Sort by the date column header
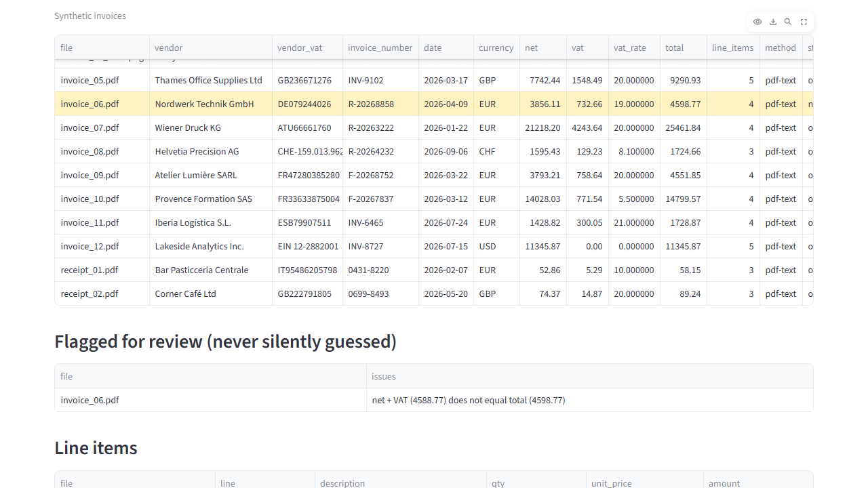The height and width of the screenshot is (488, 868). click(x=446, y=47)
